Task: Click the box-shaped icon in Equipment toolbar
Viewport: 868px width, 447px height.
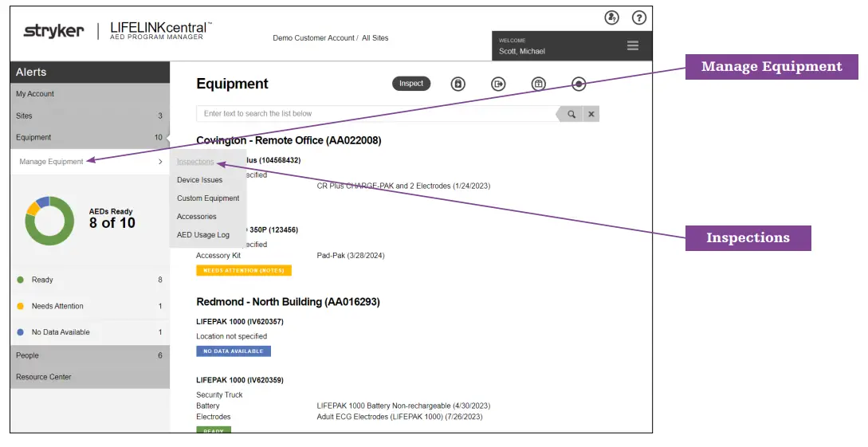Action: click(x=539, y=84)
